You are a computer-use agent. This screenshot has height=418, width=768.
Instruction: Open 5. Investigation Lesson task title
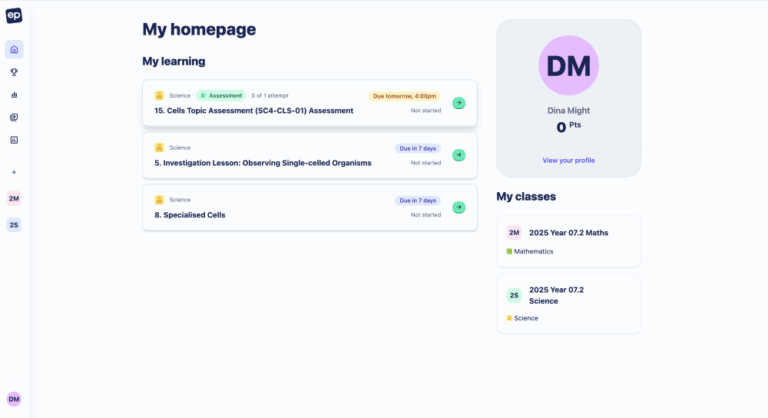(262, 163)
